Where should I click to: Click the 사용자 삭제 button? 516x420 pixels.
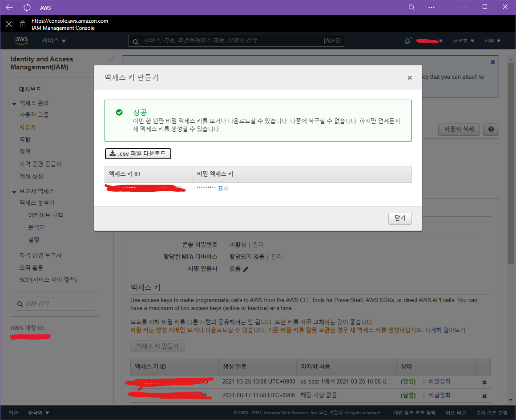pos(459,129)
